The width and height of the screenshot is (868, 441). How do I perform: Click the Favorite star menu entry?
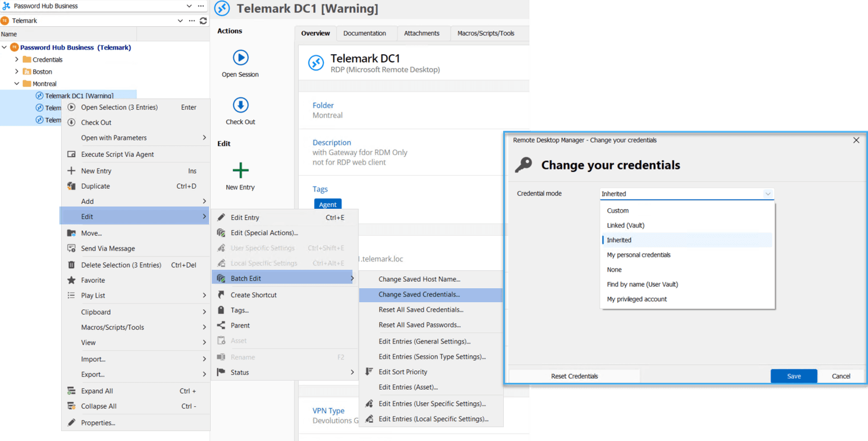click(93, 280)
